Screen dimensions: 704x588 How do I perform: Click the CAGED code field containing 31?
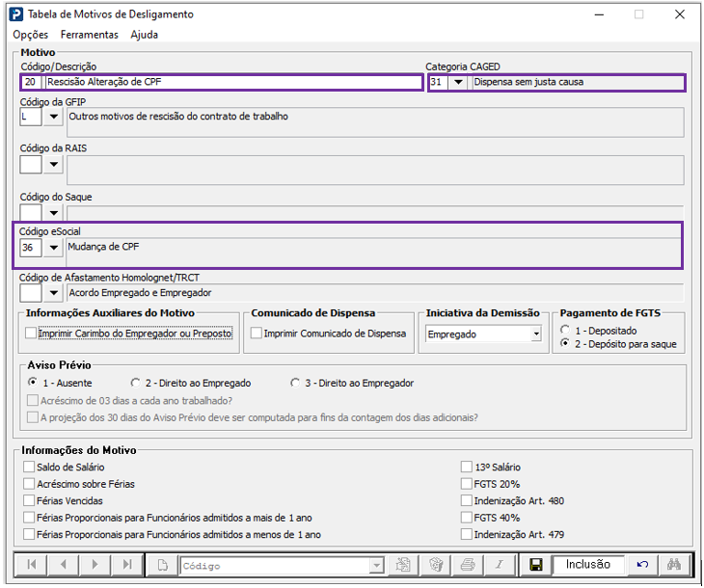click(x=438, y=82)
